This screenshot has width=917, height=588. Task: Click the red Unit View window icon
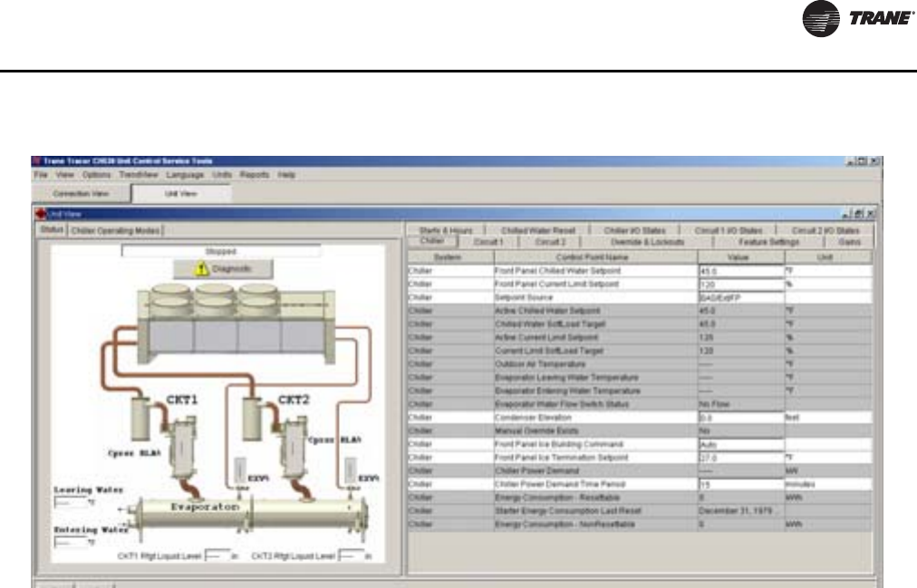(41, 214)
